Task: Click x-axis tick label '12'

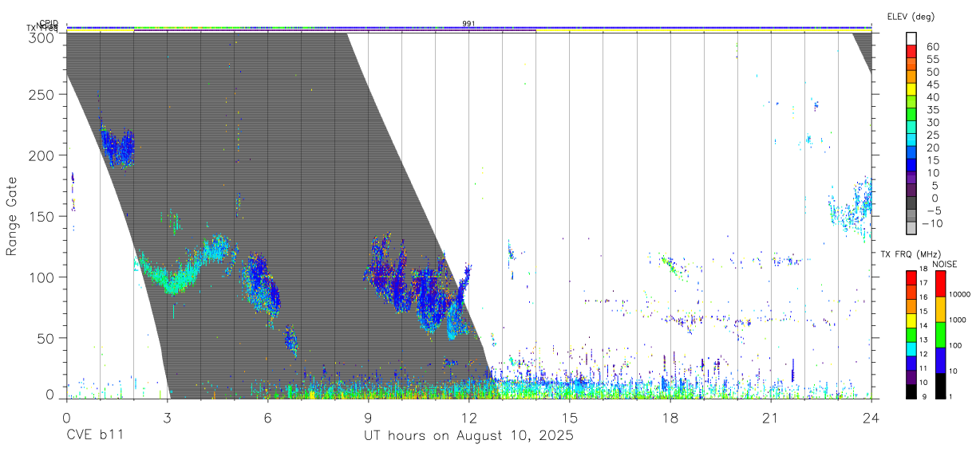Action: pyautogui.click(x=468, y=418)
